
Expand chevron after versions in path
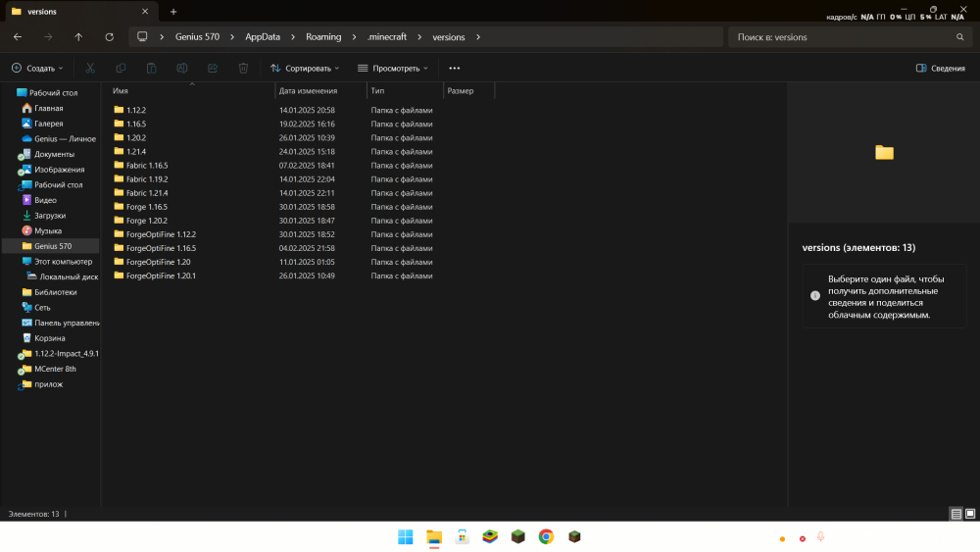click(x=478, y=37)
